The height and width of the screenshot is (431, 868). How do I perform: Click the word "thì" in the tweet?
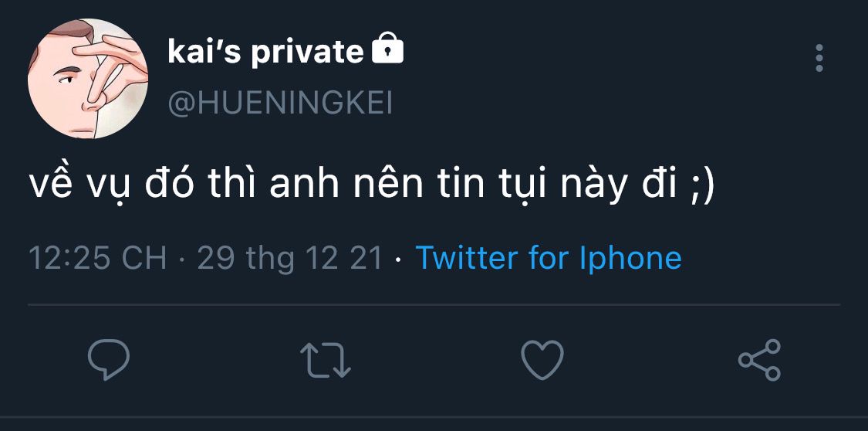pyautogui.click(x=230, y=188)
